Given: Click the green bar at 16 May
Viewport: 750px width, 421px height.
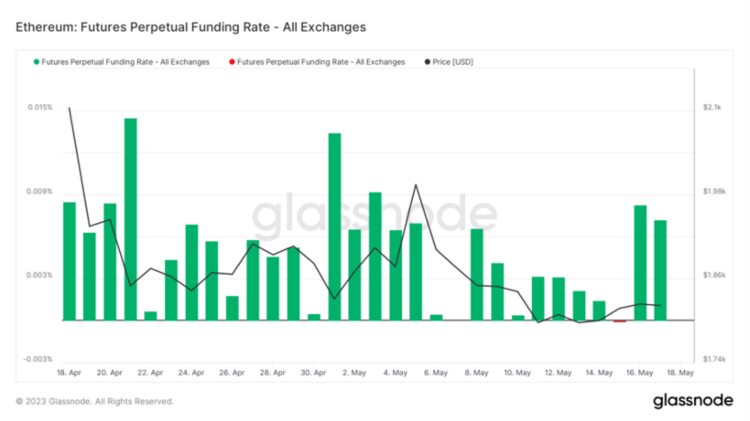Looking at the screenshot, I should 640,263.
